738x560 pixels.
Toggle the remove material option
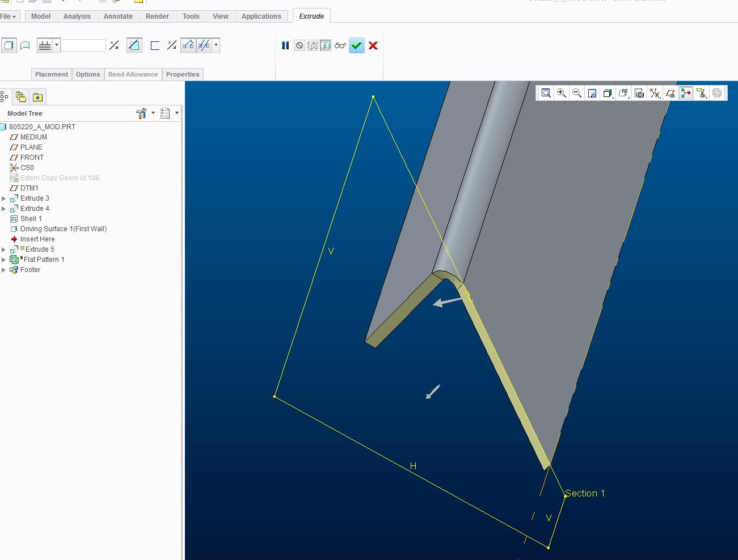(134, 45)
